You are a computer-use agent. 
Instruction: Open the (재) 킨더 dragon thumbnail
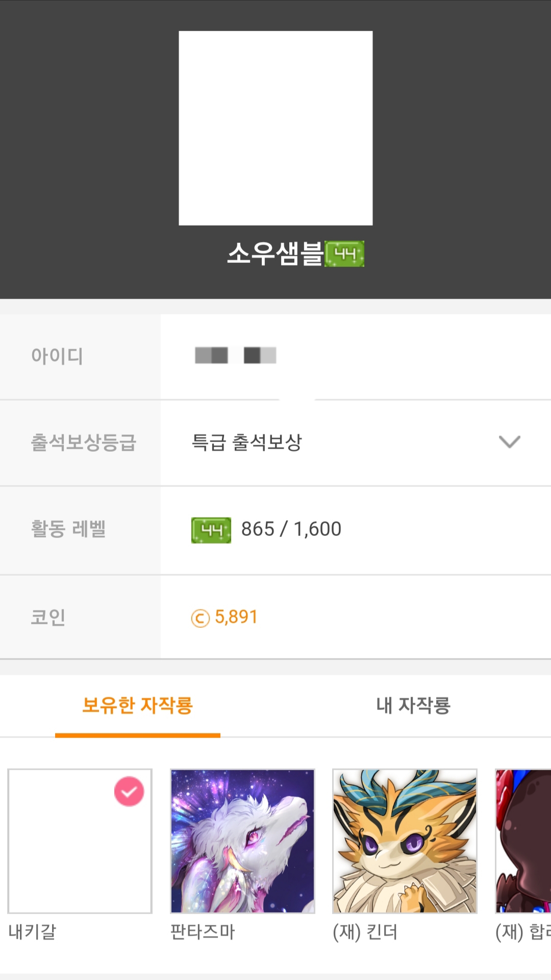[x=405, y=841]
